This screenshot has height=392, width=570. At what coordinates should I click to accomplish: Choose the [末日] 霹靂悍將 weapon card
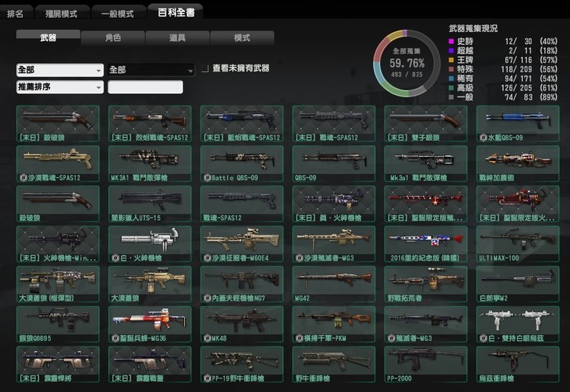(x=58, y=365)
